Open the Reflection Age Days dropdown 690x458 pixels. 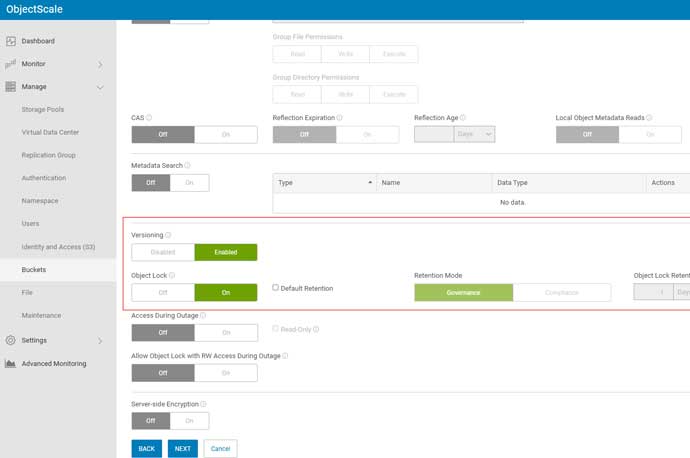click(476, 134)
